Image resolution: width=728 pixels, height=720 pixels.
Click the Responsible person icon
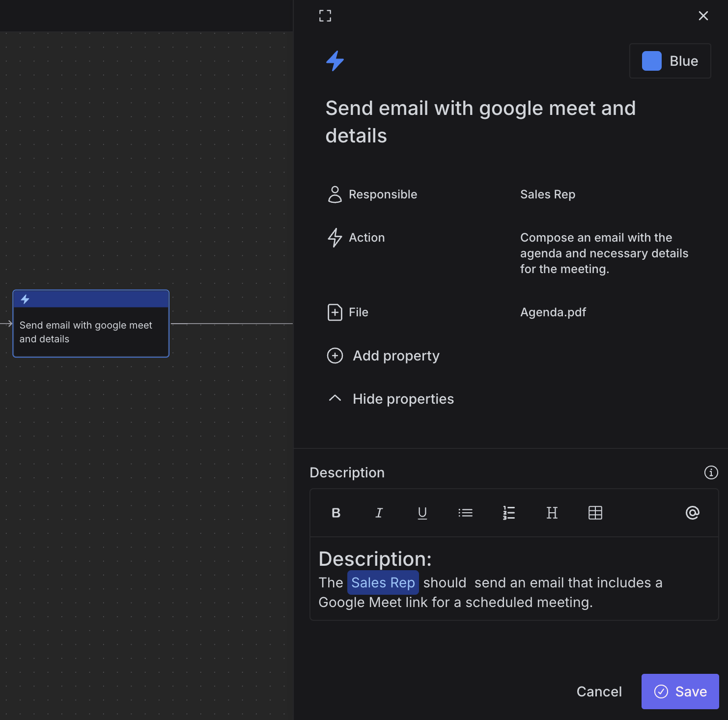(335, 194)
